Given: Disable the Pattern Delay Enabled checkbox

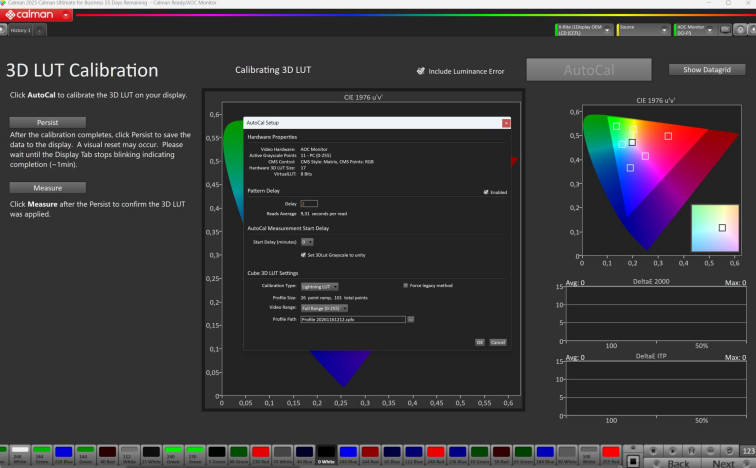Looking at the screenshot, I should [486, 192].
